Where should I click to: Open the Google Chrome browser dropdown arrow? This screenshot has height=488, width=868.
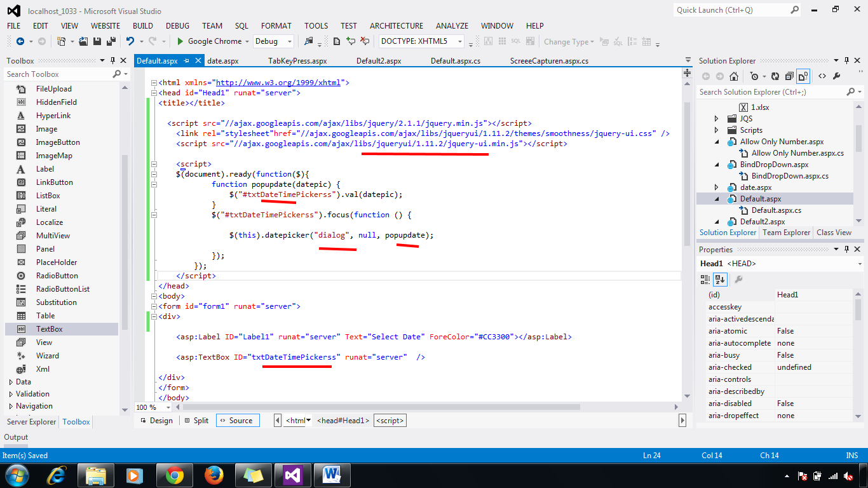[x=247, y=41]
